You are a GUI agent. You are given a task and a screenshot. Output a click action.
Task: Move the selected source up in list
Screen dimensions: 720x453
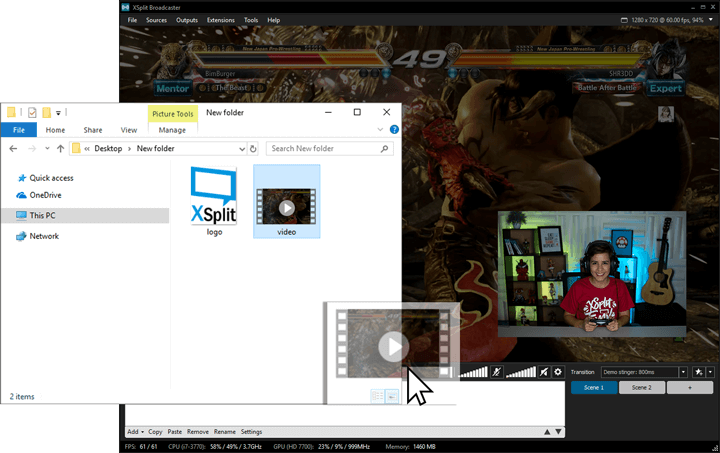tap(547, 431)
